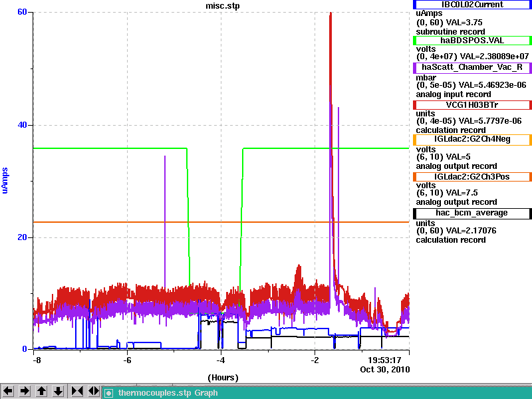Image resolution: width=532 pixels, height=399 pixels.
Task: Pan the graph left with the left arrow
Action: tap(8, 391)
